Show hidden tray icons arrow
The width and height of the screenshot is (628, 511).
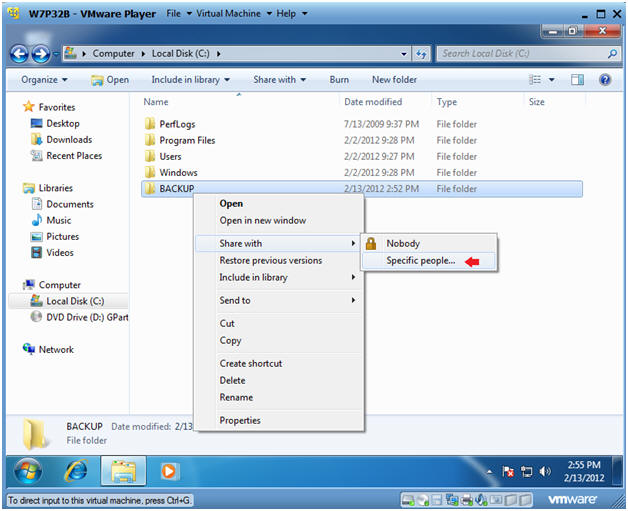pos(489,472)
